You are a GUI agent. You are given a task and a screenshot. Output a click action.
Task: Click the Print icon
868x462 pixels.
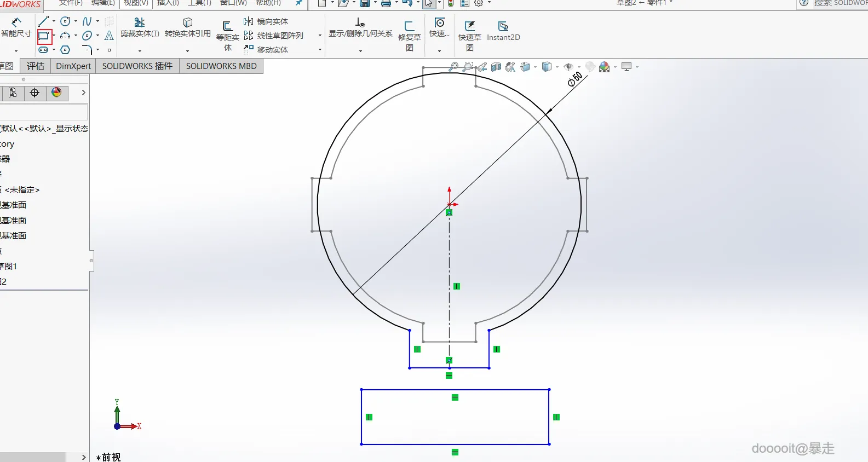[386, 3]
